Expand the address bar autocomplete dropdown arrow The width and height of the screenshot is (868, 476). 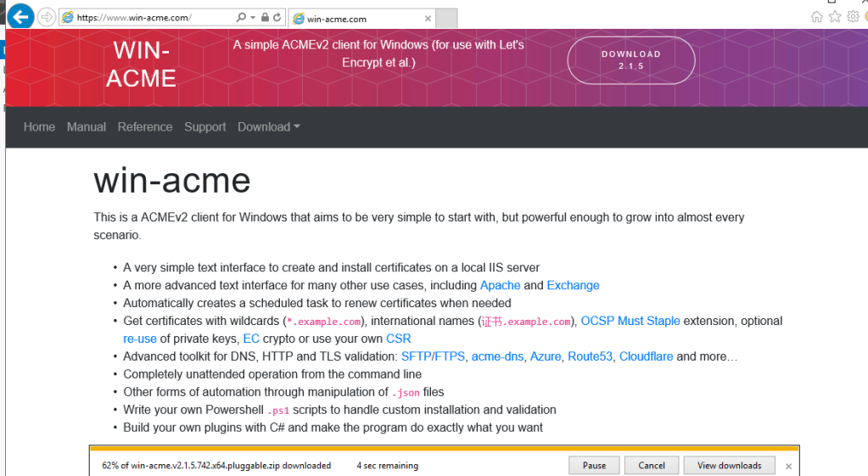click(253, 17)
